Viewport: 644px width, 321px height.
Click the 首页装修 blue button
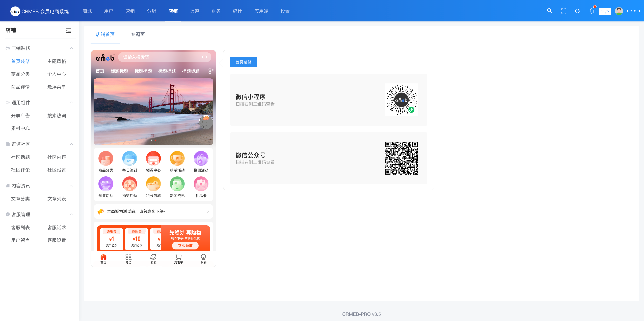point(243,62)
